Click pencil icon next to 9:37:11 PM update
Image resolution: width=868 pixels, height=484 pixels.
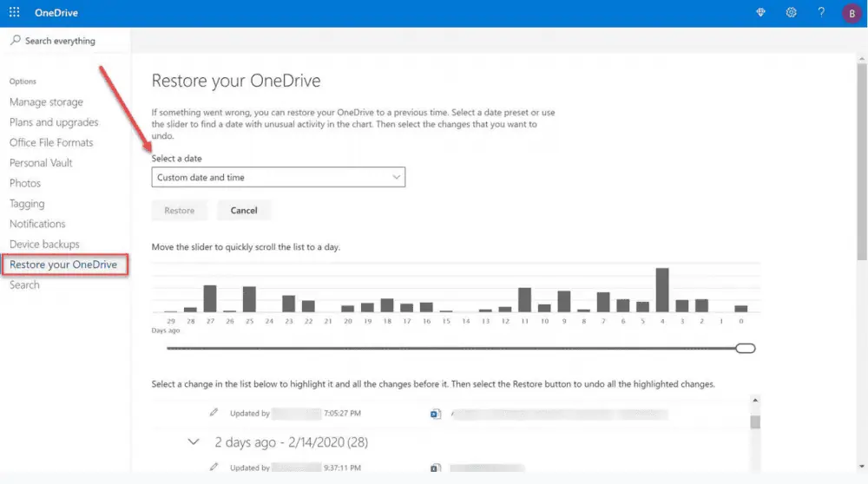[214, 467]
